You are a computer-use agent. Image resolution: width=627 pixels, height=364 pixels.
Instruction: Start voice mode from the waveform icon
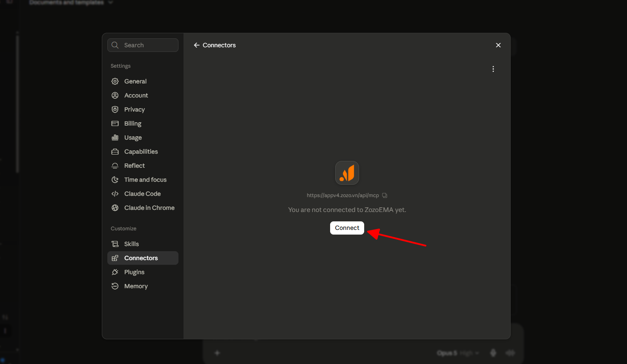click(x=510, y=353)
